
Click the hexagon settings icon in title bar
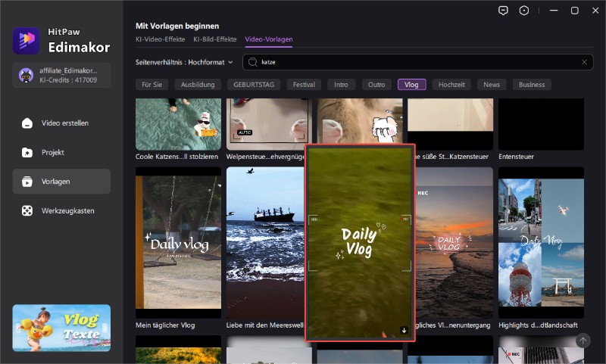click(x=524, y=11)
